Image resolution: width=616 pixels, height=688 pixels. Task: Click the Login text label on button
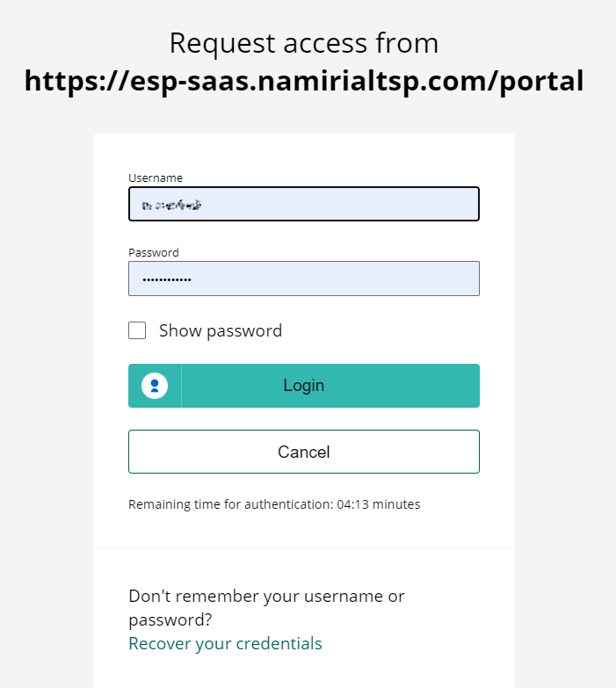coord(304,386)
